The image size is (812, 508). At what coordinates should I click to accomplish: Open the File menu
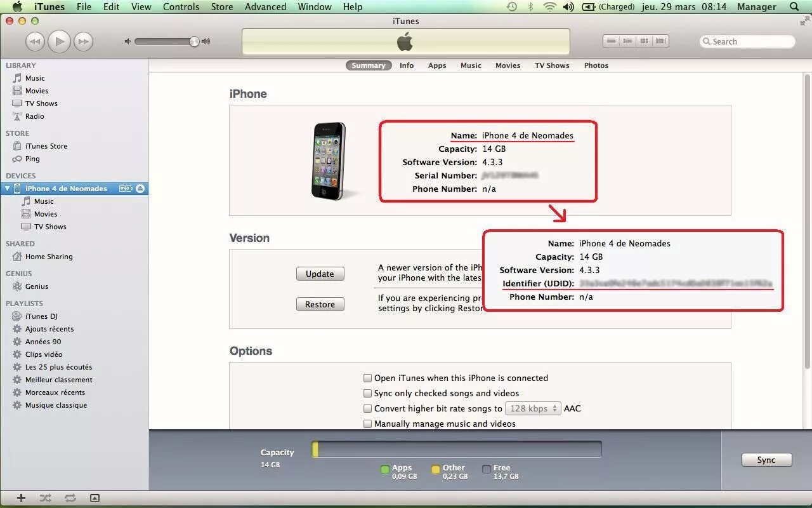(84, 7)
